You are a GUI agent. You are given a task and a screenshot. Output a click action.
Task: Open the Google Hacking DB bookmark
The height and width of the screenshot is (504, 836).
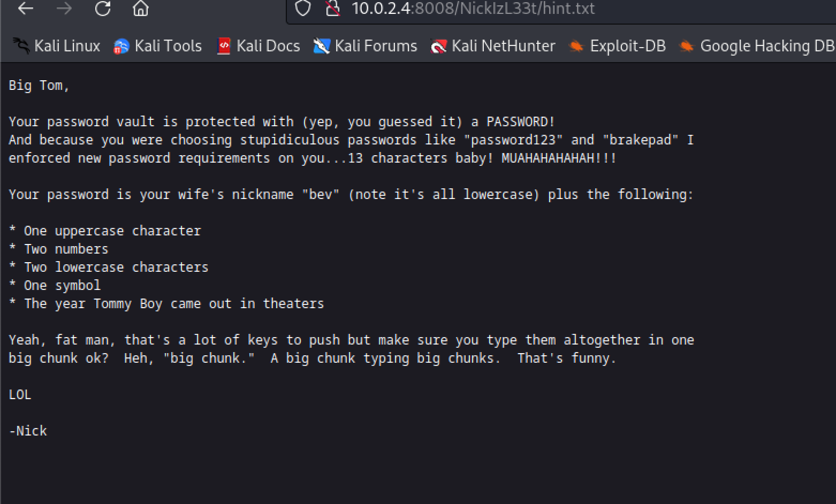(766, 46)
